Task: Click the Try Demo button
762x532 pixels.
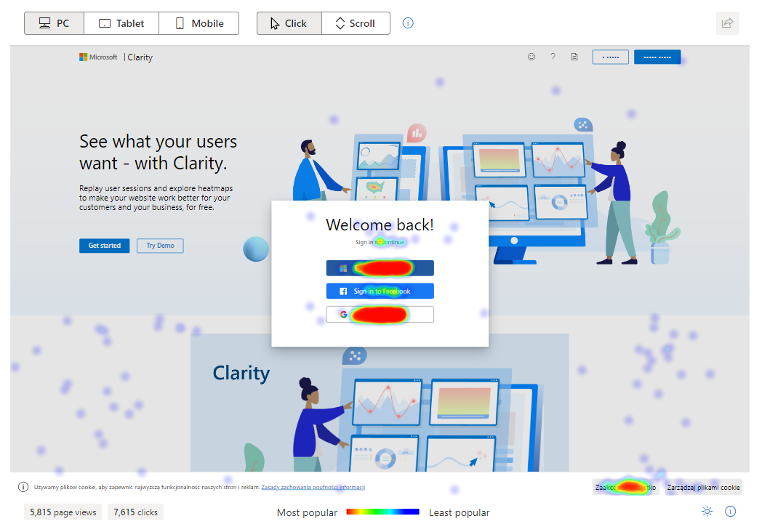Action: click(160, 246)
